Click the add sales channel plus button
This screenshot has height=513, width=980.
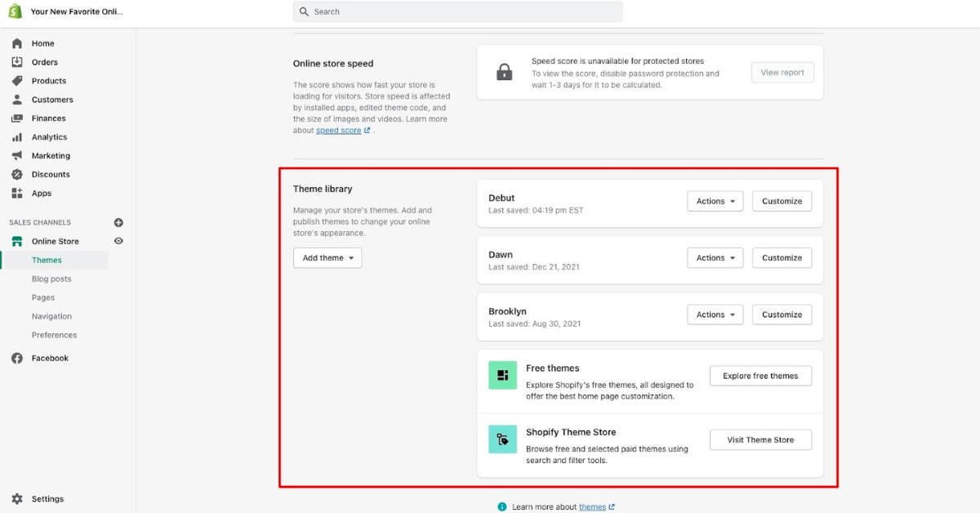click(118, 221)
